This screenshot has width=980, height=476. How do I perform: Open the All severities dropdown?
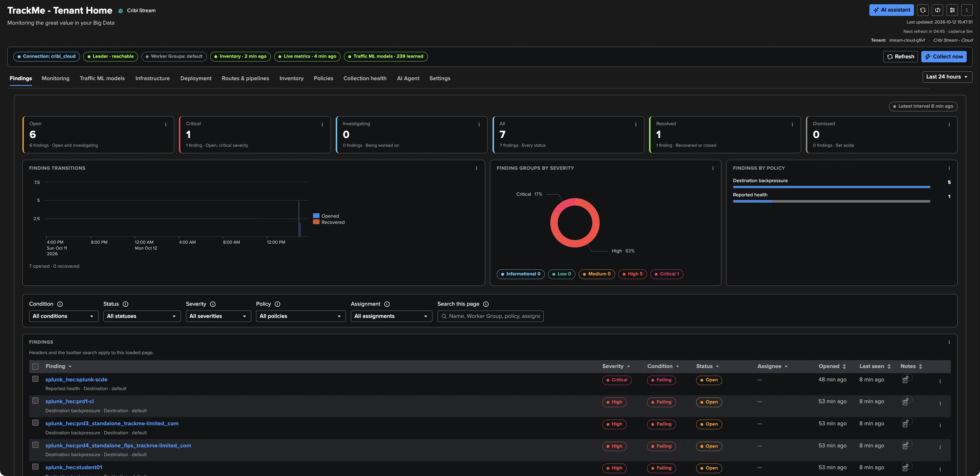pyautogui.click(x=218, y=316)
